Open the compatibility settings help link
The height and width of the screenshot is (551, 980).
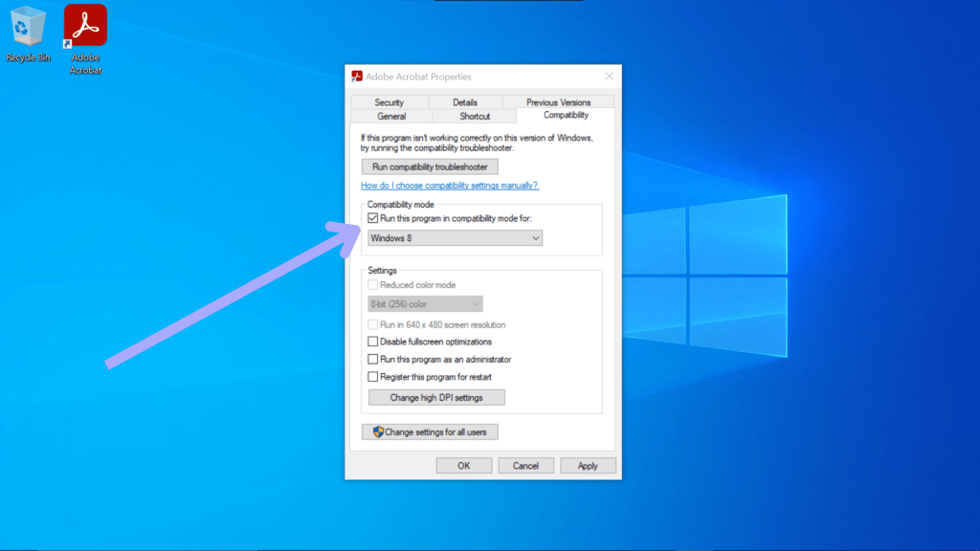[x=450, y=185]
